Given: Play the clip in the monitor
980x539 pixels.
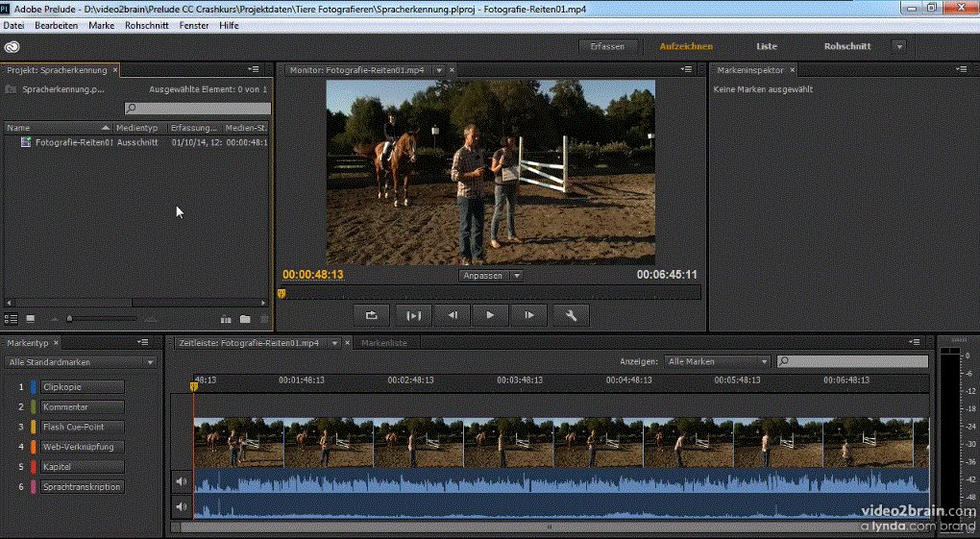Looking at the screenshot, I should point(490,316).
